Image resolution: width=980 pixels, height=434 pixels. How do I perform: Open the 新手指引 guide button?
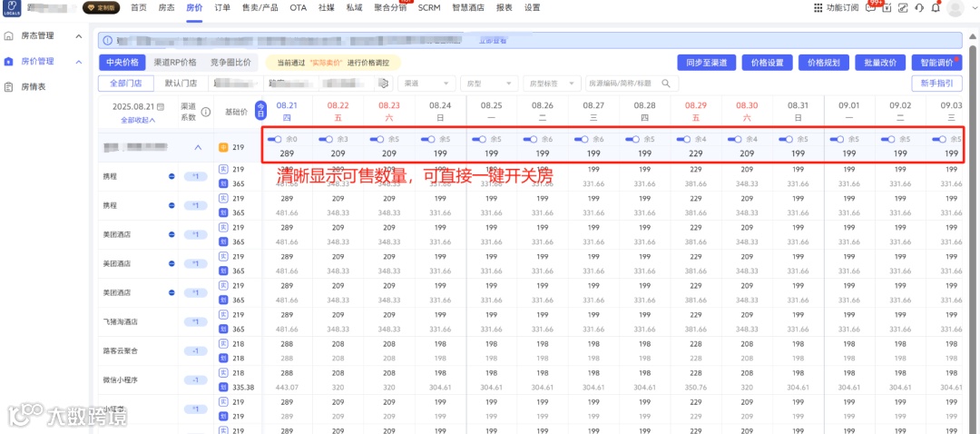(936, 84)
